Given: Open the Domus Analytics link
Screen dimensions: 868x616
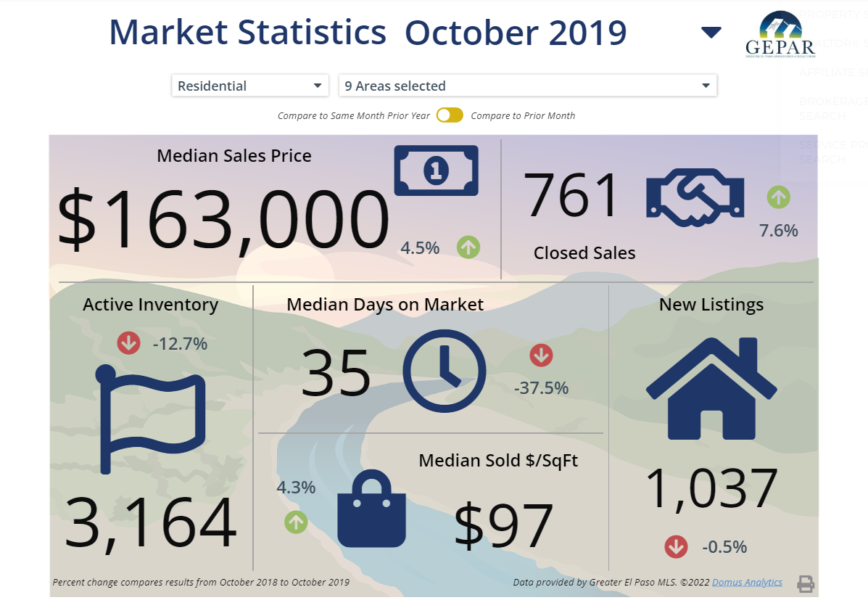Looking at the screenshot, I should (747, 582).
